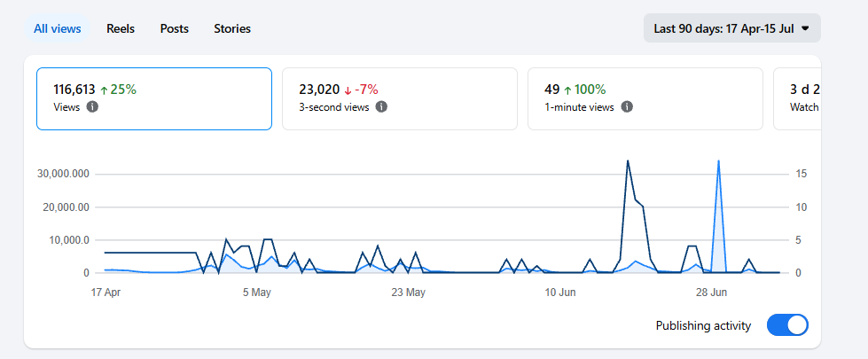Click the green up arrow by 25%

pyautogui.click(x=104, y=90)
